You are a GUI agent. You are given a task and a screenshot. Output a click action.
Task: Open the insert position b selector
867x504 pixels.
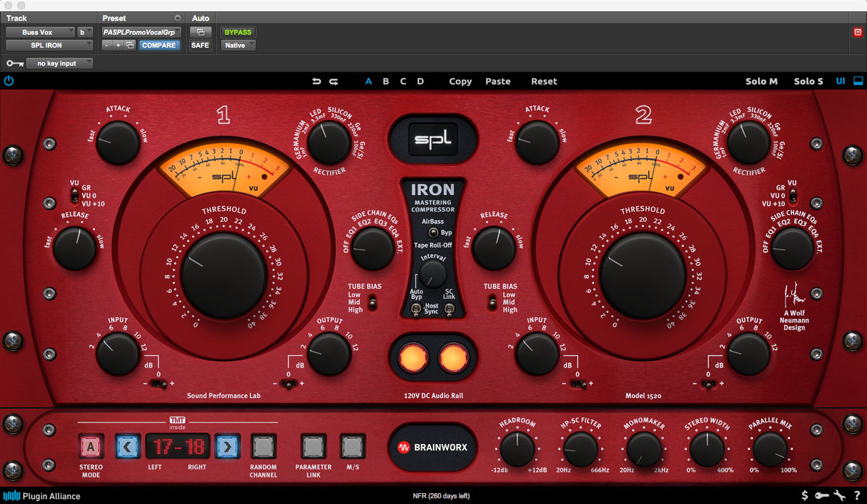[x=85, y=32]
